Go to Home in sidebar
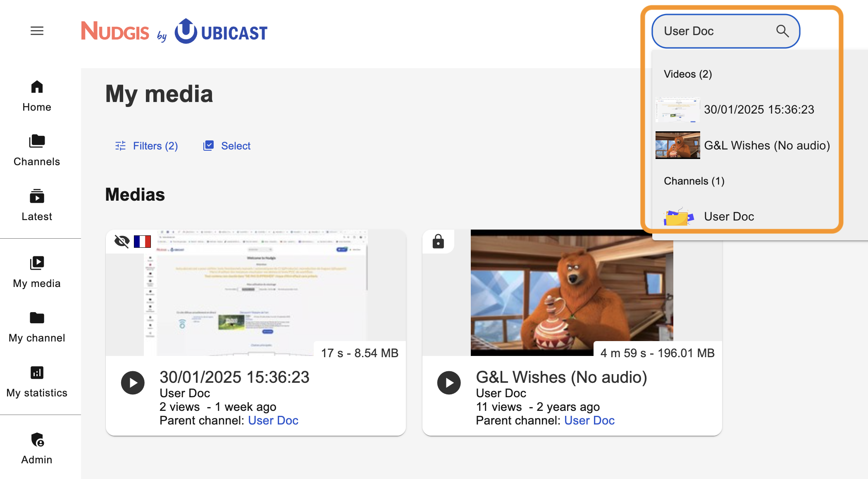Screen dimensions: 868x479 pos(37,96)
